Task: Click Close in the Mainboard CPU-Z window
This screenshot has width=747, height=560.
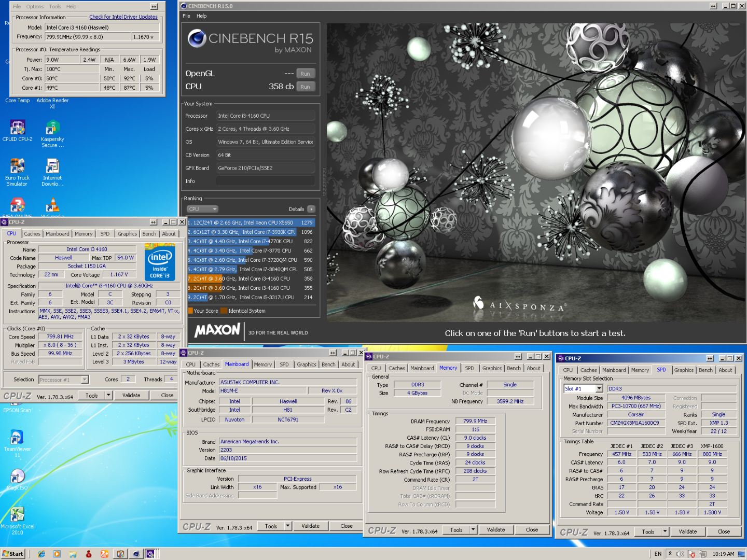Action: coord(347,526)
